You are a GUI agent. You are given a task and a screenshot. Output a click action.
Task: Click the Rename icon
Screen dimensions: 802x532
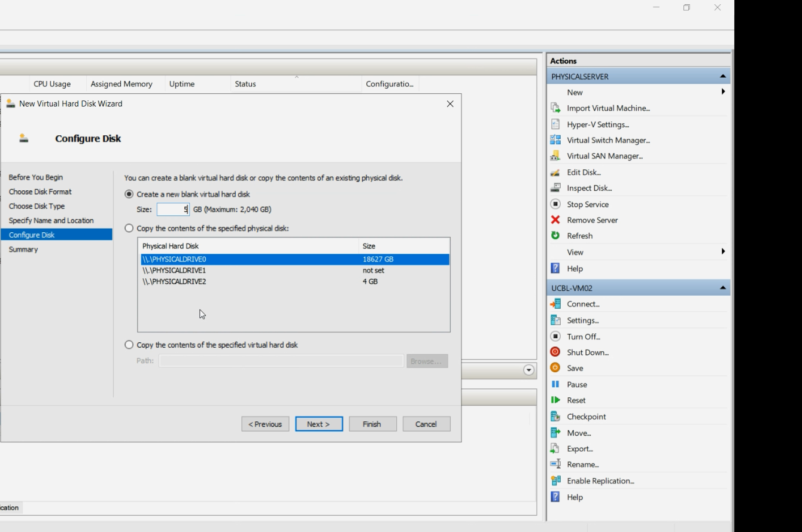click(555, 464)
